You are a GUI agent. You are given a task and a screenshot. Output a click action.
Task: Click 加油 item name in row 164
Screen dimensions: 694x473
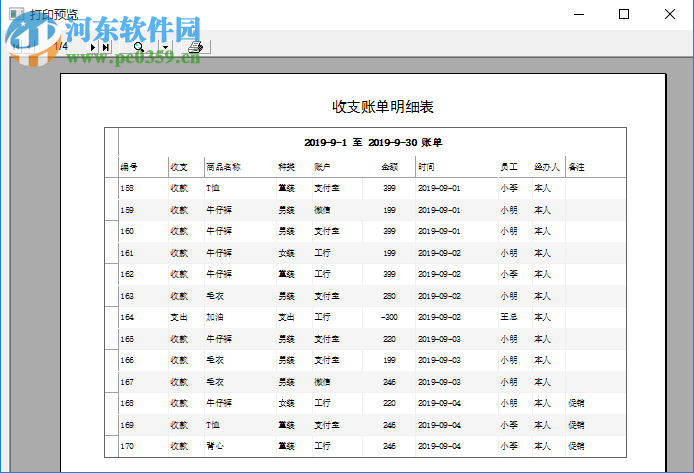point(215,317)
